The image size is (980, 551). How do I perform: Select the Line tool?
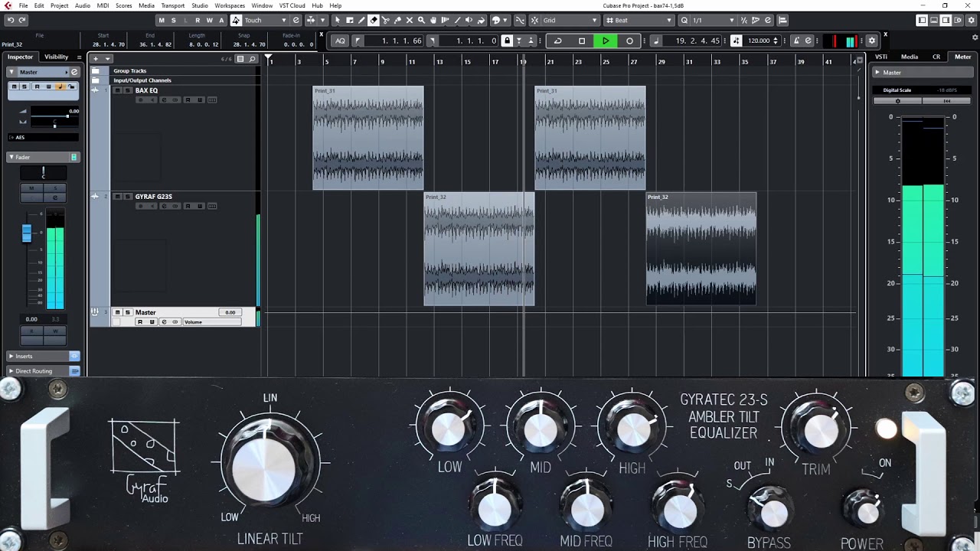click(x=458, y=20)
